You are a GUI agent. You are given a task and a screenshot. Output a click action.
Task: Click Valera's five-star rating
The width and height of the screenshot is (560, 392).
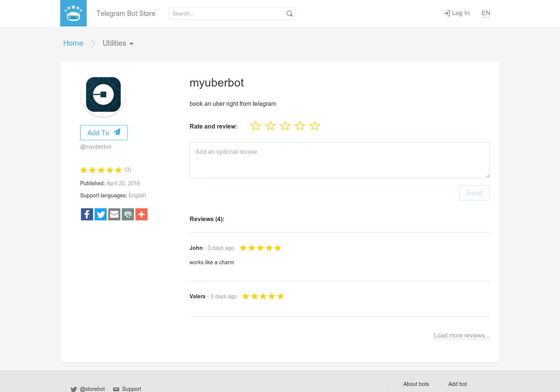coord(263,296)
